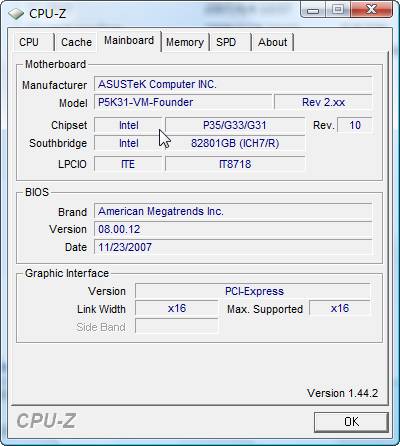The width and height of the screenshot is (400, 446).
Task: Click the Chipset label
Action: click(x=69, y=125)
